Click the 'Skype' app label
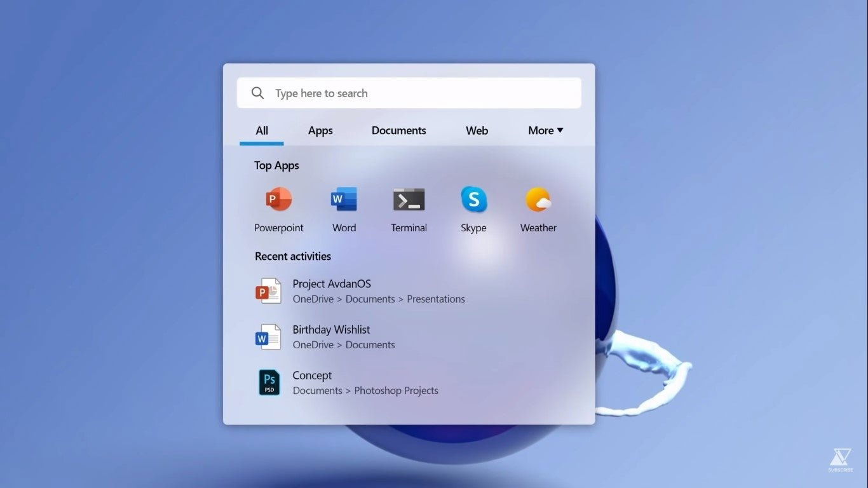This screenshot has width=868, height=488. coord(473,228)
